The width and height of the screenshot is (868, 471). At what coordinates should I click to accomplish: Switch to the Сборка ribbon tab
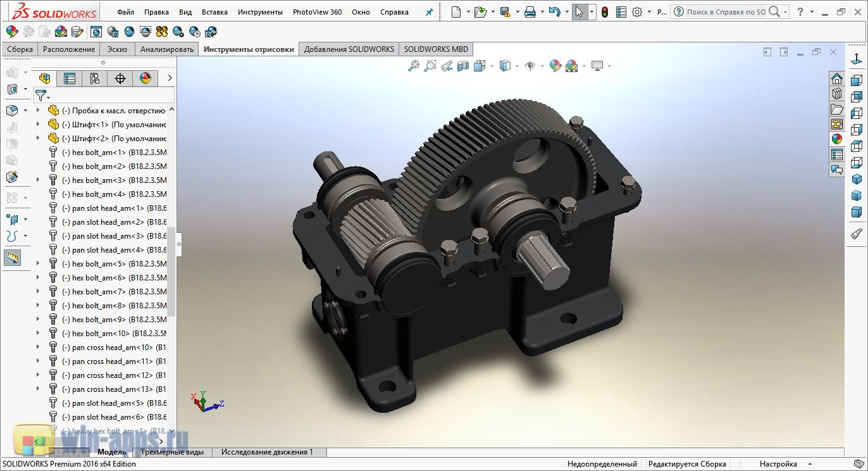20,49
